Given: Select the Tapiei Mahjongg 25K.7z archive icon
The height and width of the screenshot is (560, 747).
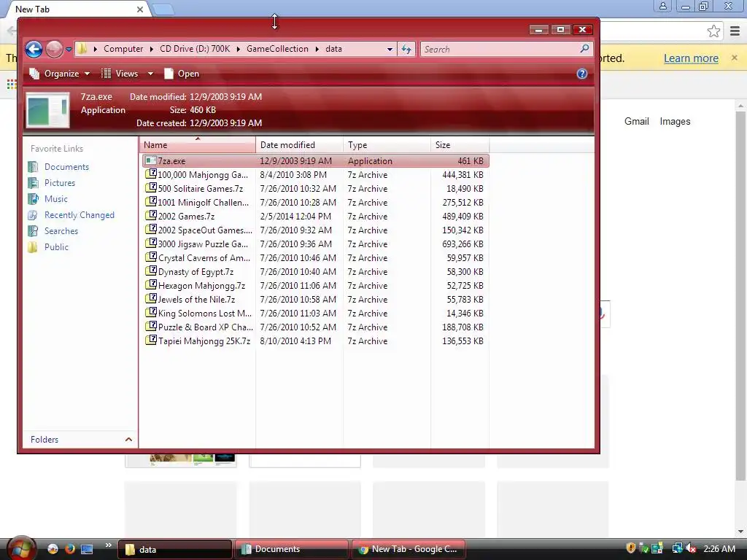Looking at the screenshot, I should [150, 340].
